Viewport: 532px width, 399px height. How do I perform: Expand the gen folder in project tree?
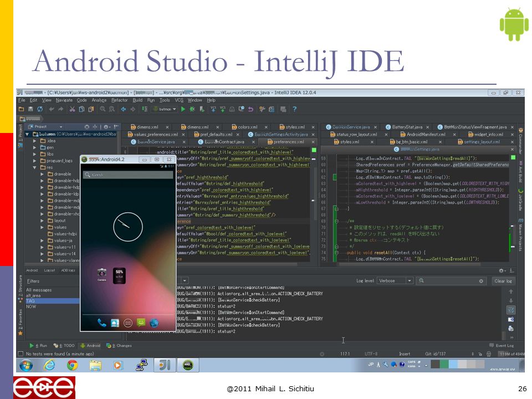34,147
